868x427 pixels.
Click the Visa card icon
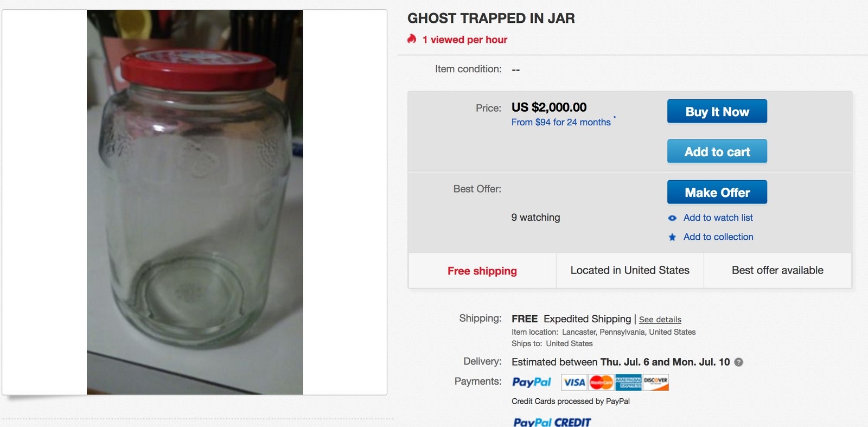click(x=574, y=383)
